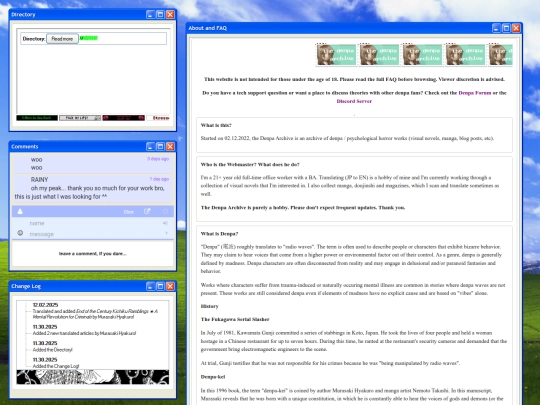Image resolution: width=540 pixels, height=405 pixels.
Task: Click 'leave a comment, if you dare...' text
Action: [93, 254]
